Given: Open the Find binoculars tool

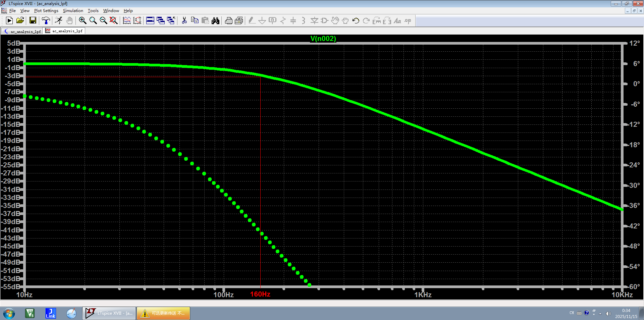Looking at the screenshot, I should click(x=215, y=21).
